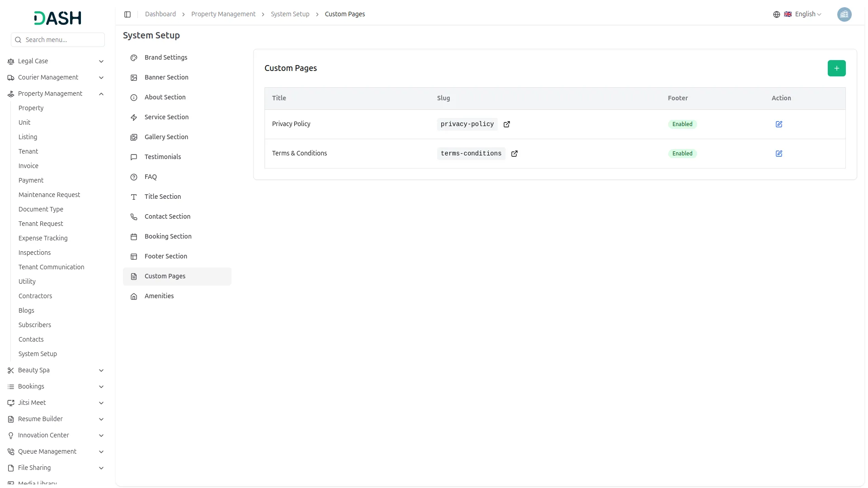Open Brand Settings section

point(165,57)
